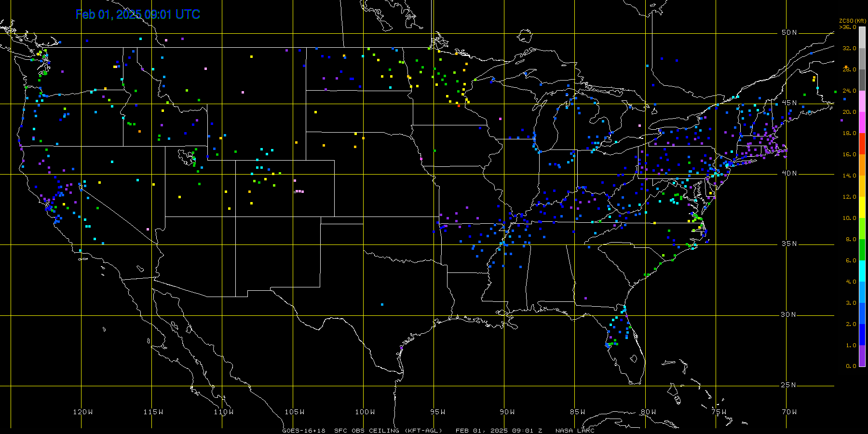Select the 12.0 legend value
Image resolution: width=868 pixels, height=434 pixels.
click(849, 197)
